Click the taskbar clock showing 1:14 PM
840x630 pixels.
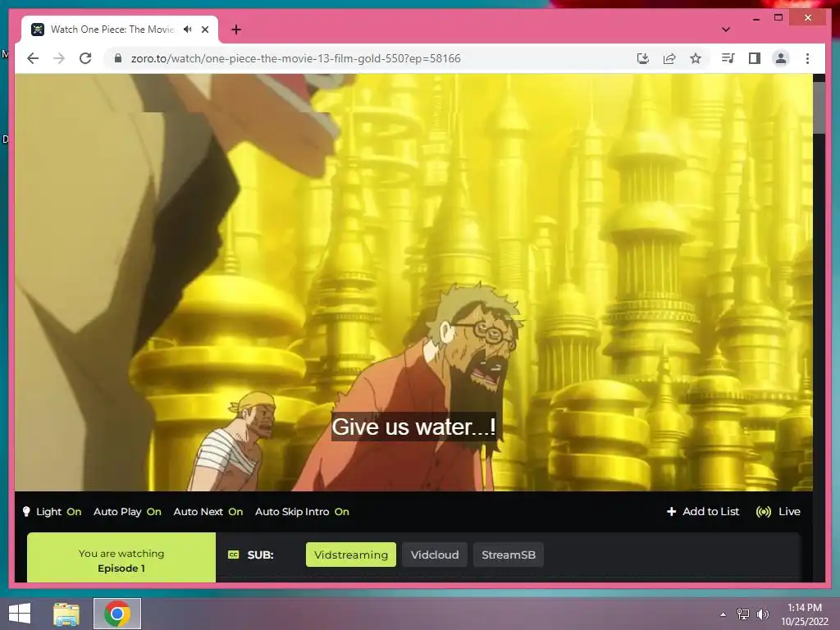pos(805,614)
